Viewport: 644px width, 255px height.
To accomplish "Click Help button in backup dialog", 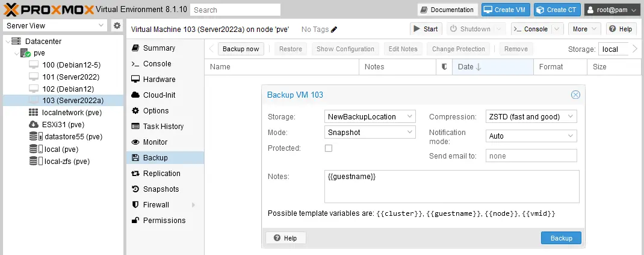I will point(286,238).
